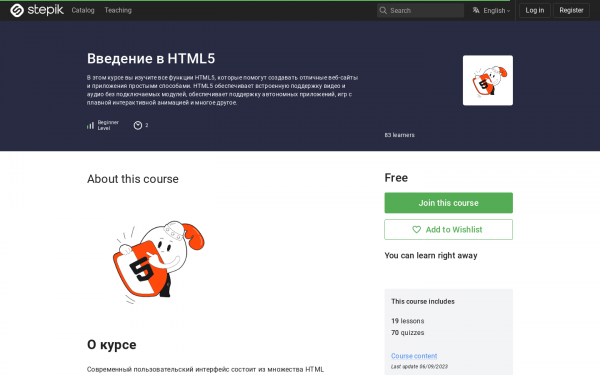Open the Catalog menu item
Viewport: 600px width, 375px height.
[83, 10]
